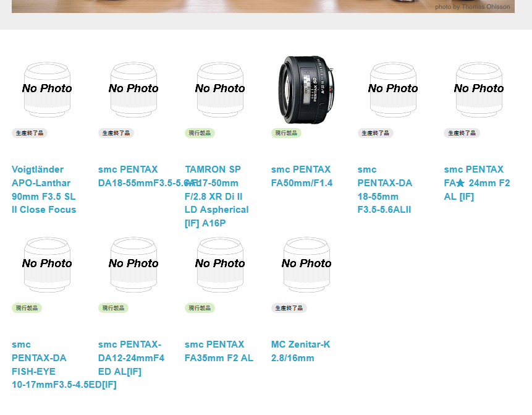Open the smc PENTAX FA50mm/F1.4 lens photo
Viewport: 532px width, 415px height.
(306, 90)
